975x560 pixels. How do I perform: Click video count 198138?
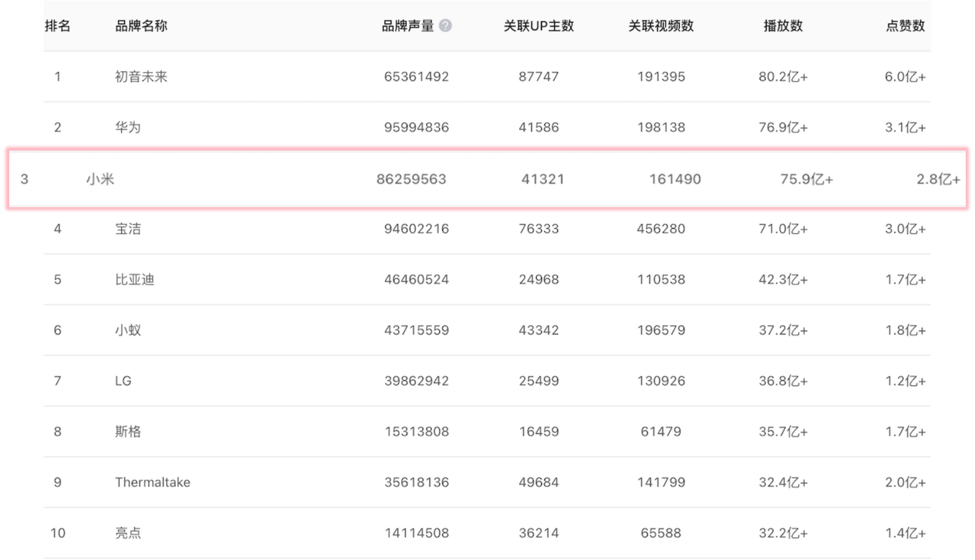[661, 127]
